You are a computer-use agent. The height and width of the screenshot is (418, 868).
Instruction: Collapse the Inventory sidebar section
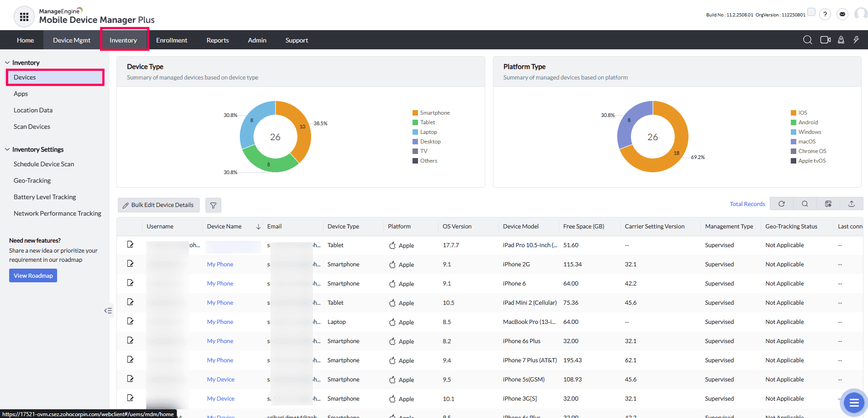click(x=7, y=63)
